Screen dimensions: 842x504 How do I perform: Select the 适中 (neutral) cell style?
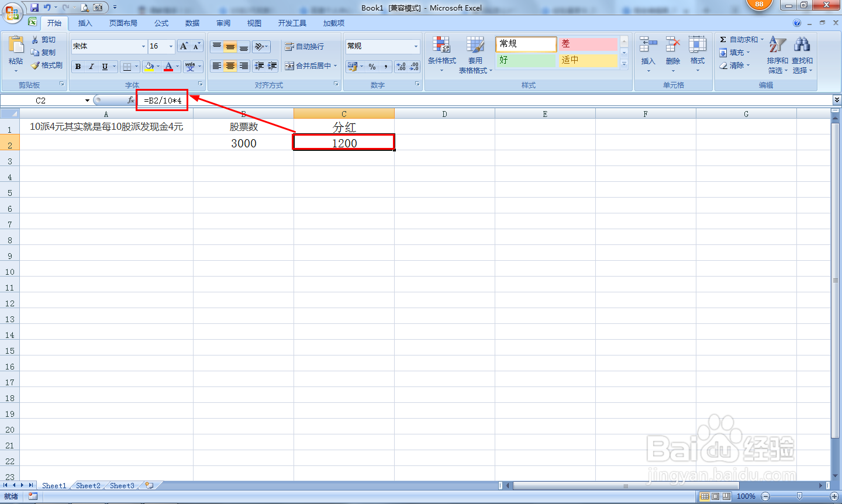588,60
